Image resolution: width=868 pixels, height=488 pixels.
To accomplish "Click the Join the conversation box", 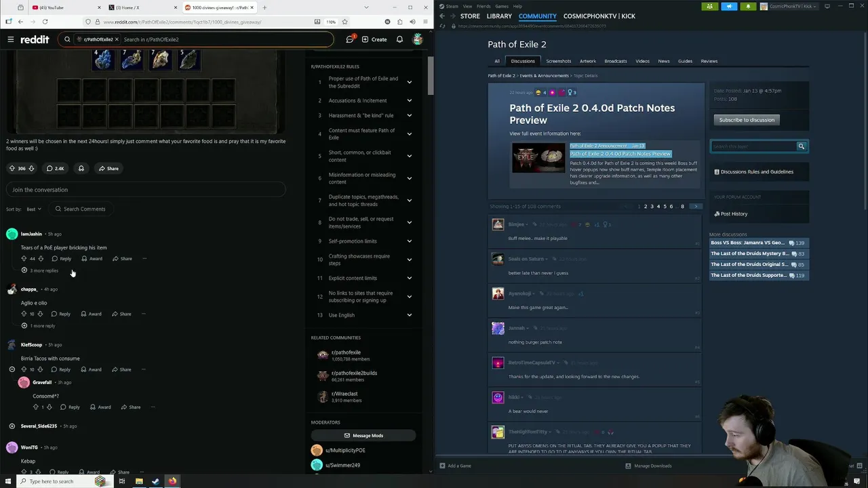I will point(145,190).
